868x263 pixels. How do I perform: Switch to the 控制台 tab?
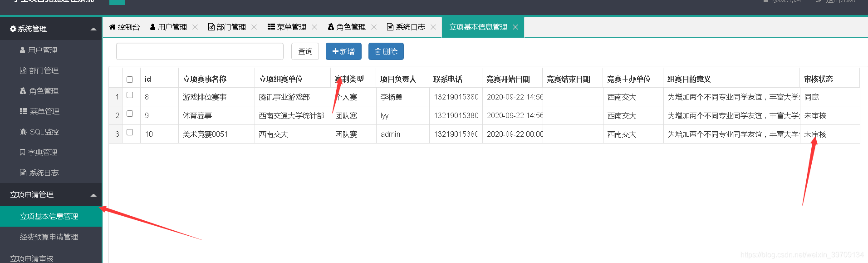coord(124,27)
